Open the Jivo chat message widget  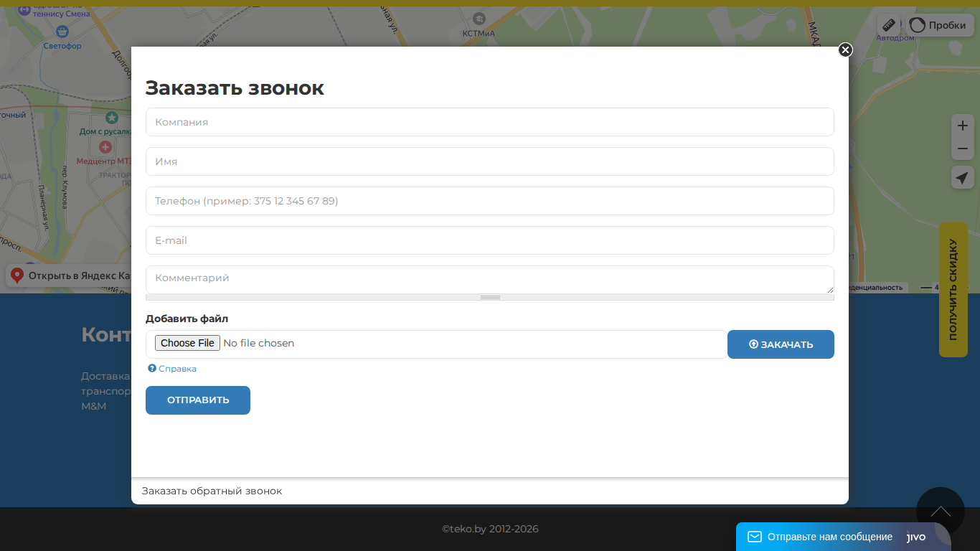coord(844,537)
